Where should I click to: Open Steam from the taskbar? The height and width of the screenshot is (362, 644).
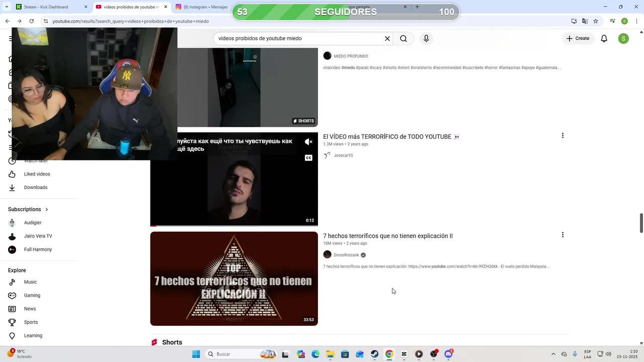(x=375, y=354)
